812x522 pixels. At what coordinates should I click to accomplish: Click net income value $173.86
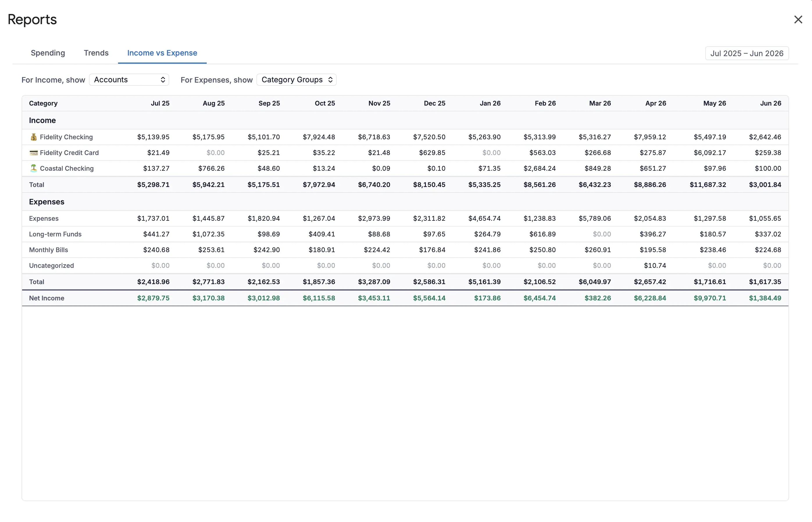click(487, 298)
